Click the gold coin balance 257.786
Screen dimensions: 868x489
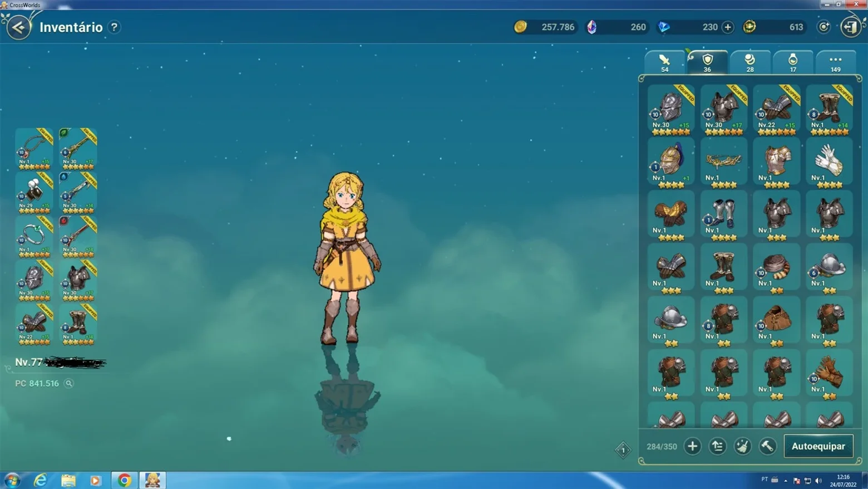545,27
